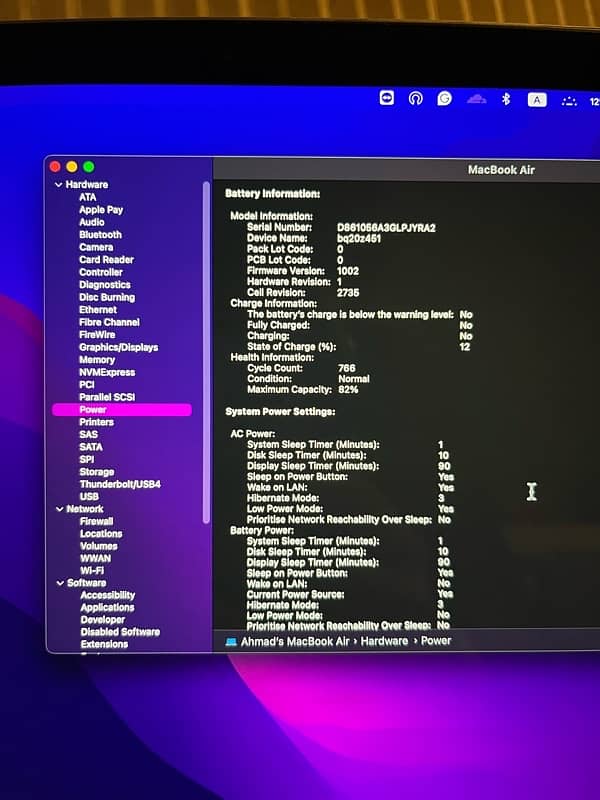Open AirDrop-style circular menu bar icon
The width and height of the screenshot is (600, 800).
click(416, 97)
